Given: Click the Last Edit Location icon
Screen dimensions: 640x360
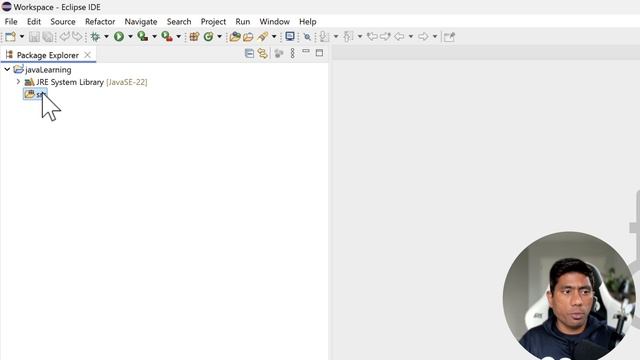Looking at the screenshot, I should 372,37.
